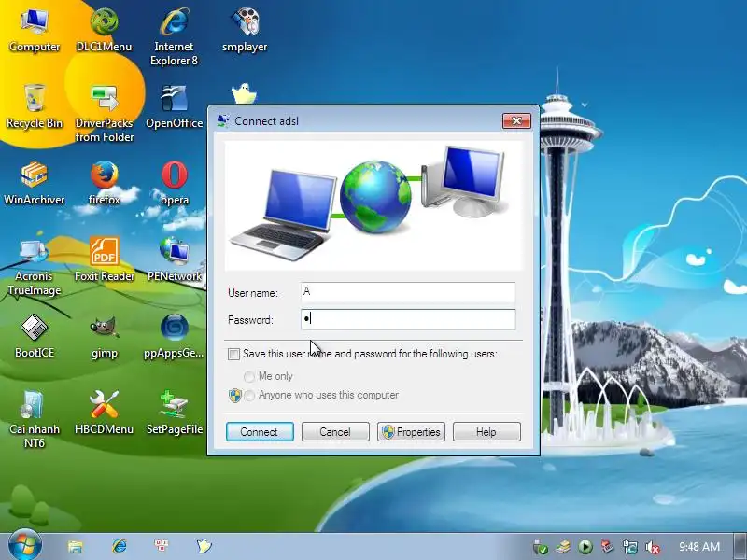
Task: Open the gimp desktop icon
Action: point(104,336)
